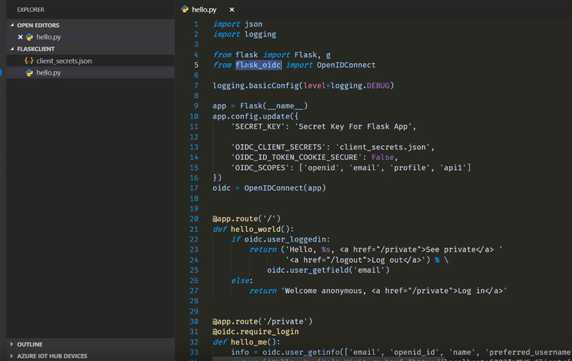Click 'import json' on line 1
The width and height of the screenshot is (572, 361).
[x=238, y=24]
